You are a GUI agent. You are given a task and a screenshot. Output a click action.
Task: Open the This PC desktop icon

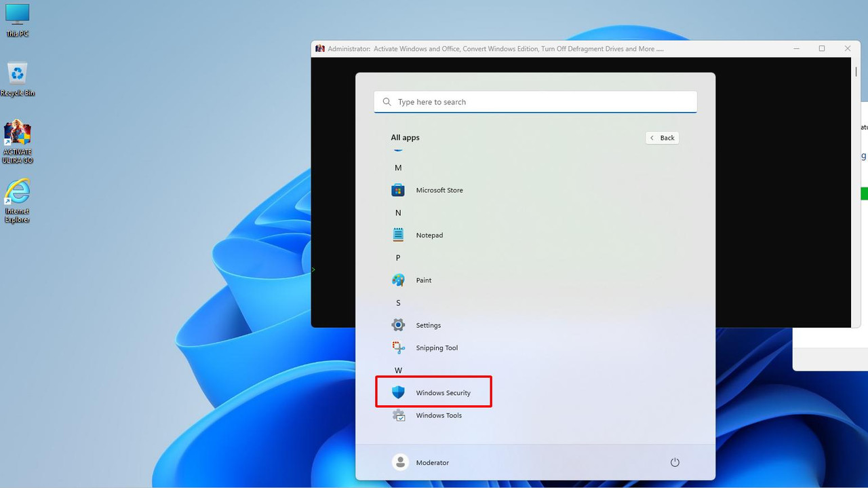tap(17, 20)
